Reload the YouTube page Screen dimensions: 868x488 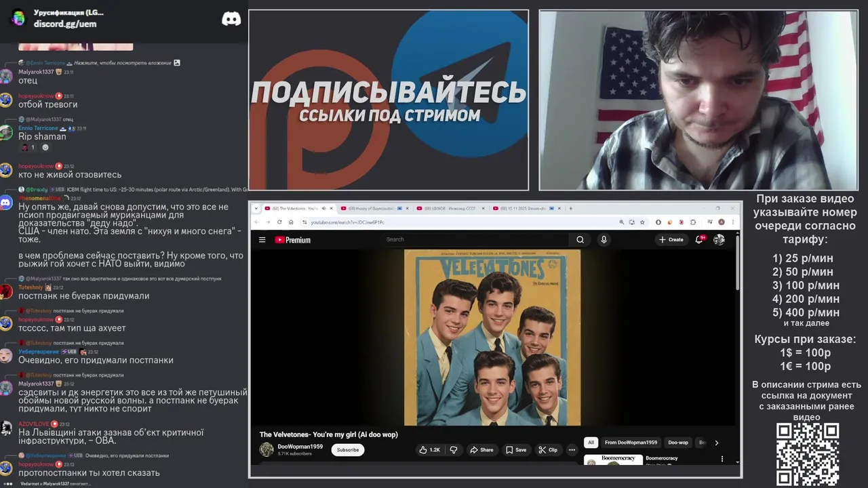tap(279, 222)
